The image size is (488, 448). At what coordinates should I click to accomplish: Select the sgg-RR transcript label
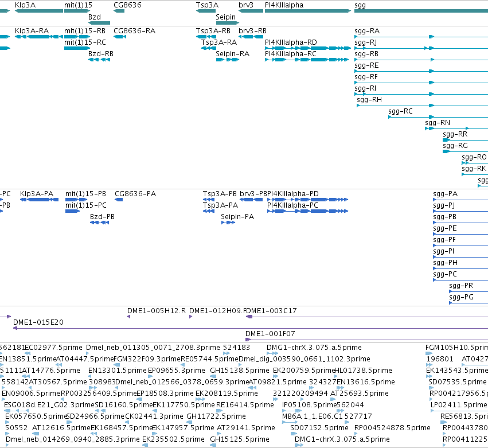[455, 134]
